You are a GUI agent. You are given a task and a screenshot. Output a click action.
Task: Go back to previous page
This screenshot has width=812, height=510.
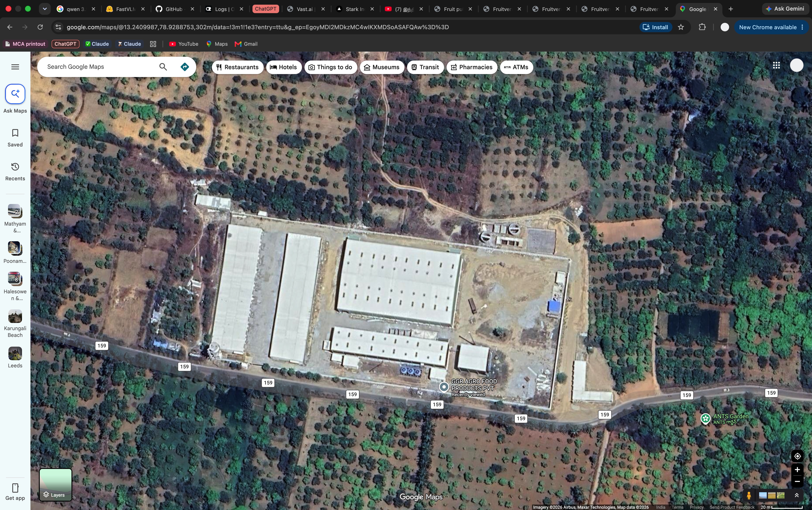click(10, 27)
